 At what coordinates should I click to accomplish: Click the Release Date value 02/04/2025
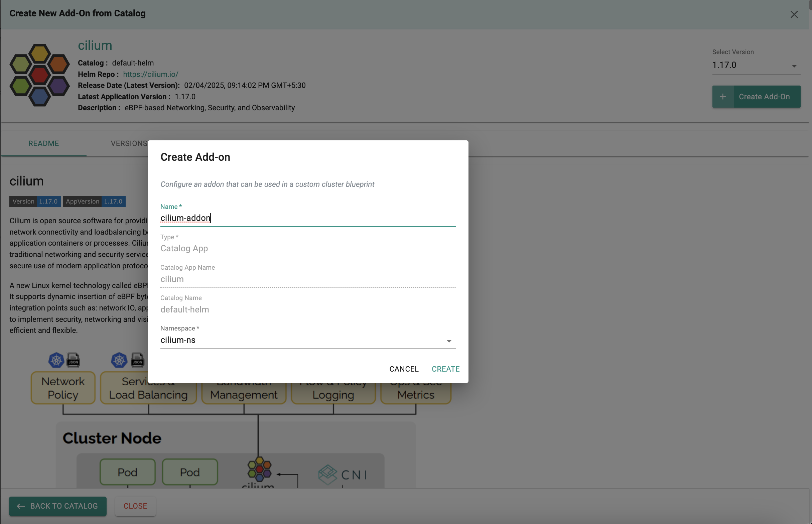(245, 86)
